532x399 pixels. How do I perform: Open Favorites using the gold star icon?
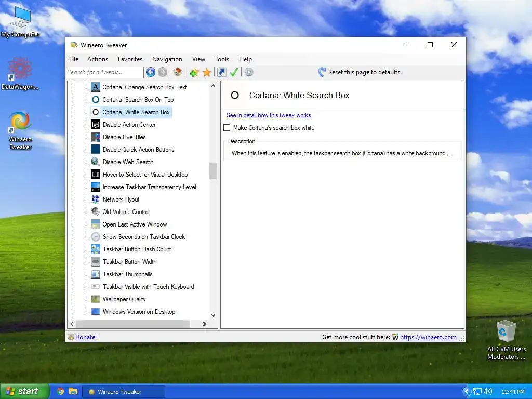coord(207,72)
